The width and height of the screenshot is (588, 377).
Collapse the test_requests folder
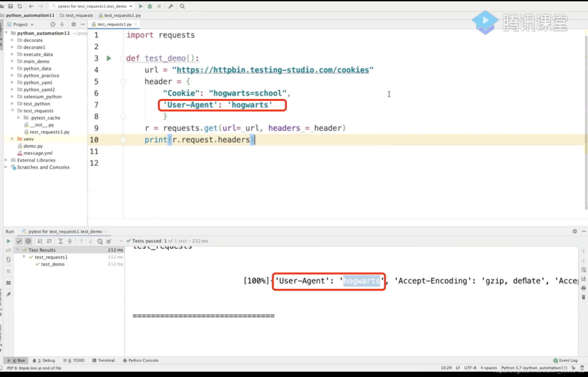tap(12, 111)
